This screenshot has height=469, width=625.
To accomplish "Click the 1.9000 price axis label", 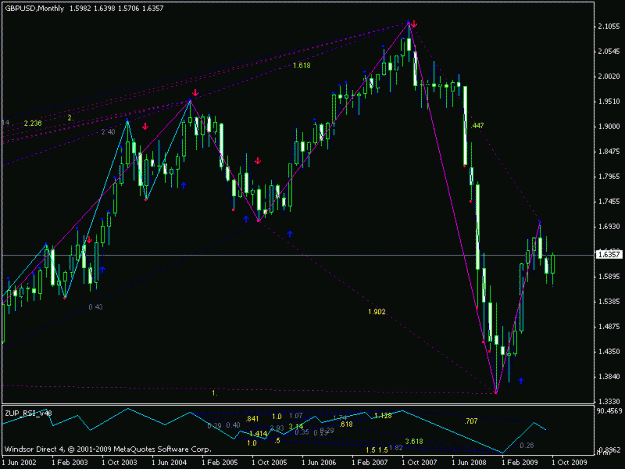I will pos(609,126).
